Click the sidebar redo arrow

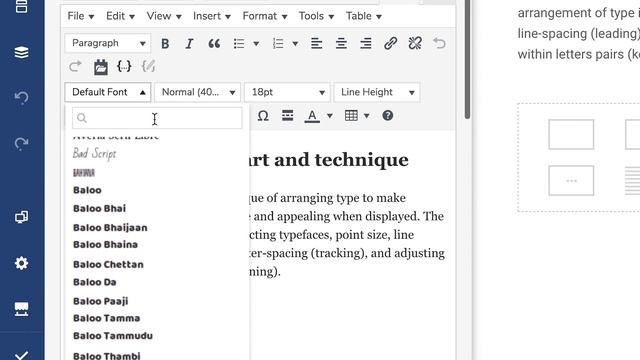21,143
